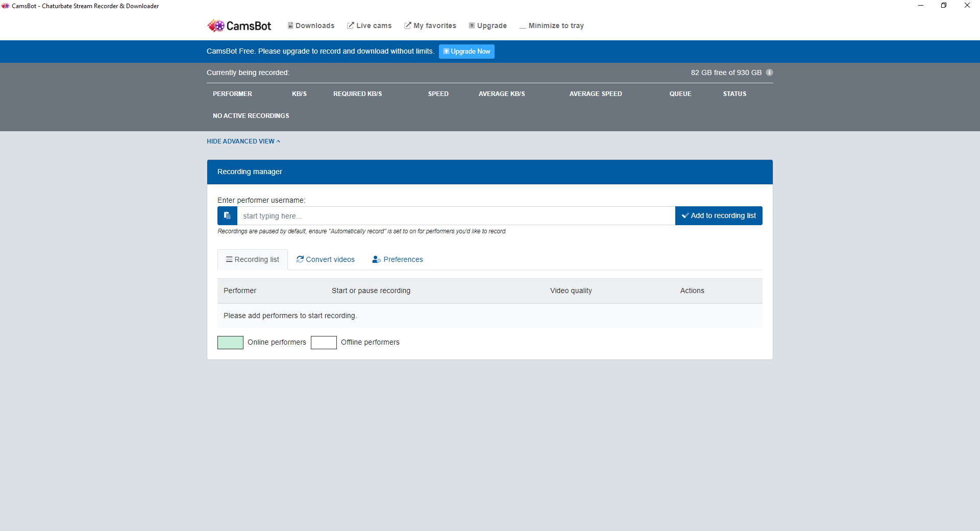Open My favorites link
Viewport: 980px width, 531px height.
pos(430,26)
